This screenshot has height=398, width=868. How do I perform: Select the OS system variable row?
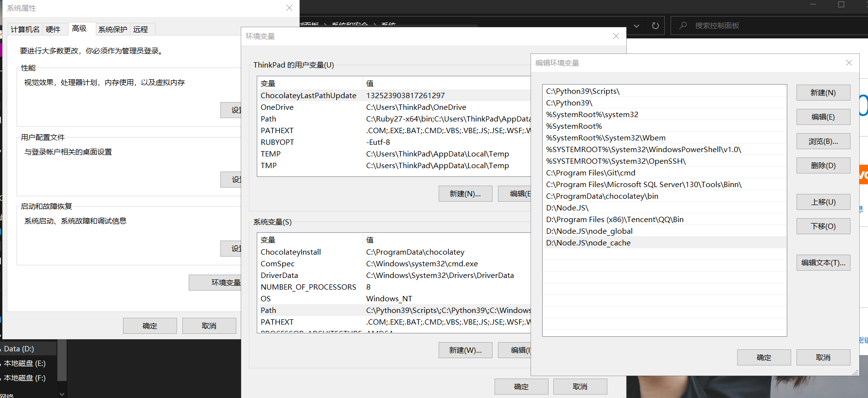394,298
